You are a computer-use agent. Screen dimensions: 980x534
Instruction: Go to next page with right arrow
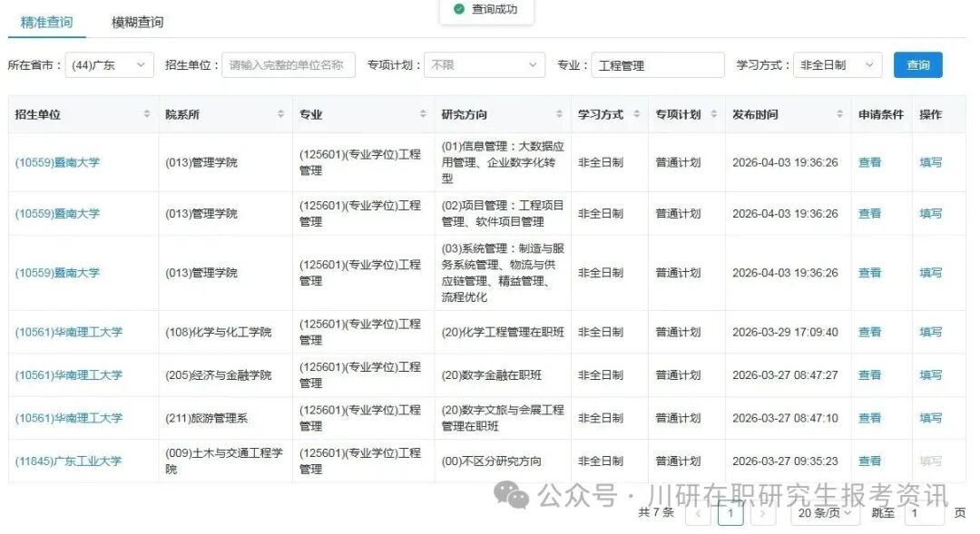(x=762, y=512)
